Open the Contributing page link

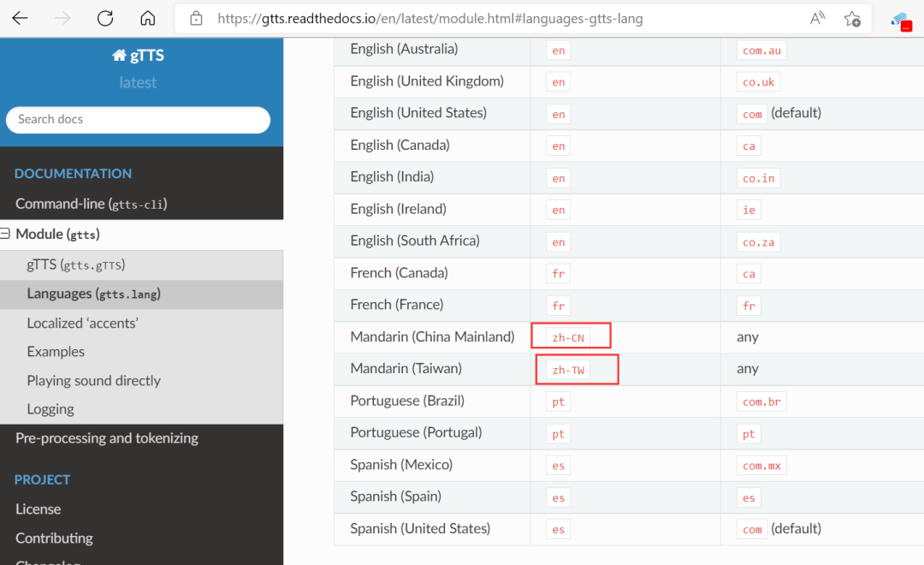(x=54, y=538)
